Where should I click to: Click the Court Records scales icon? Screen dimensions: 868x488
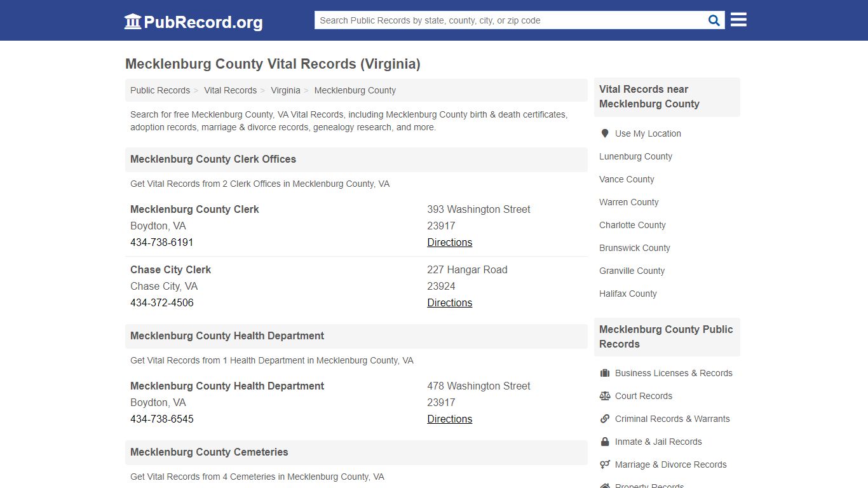pos(605,396)
